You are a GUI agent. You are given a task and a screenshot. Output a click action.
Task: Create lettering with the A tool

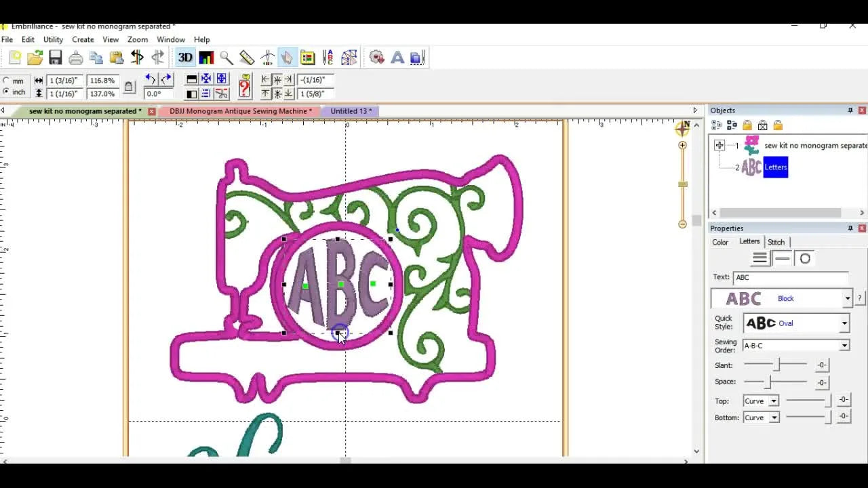click(x=397, y=58)
